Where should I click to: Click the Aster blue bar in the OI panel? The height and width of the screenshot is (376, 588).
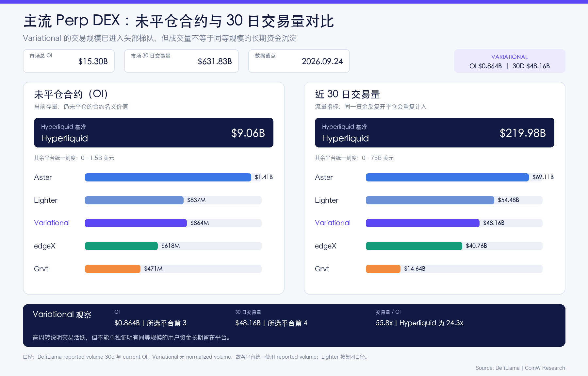coord(168,177)
